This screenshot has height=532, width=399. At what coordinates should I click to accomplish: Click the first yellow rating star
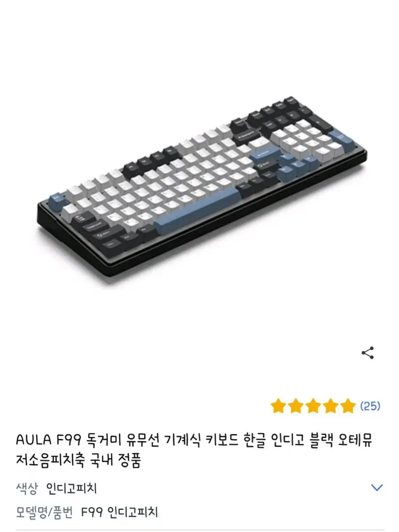[278, 406]
